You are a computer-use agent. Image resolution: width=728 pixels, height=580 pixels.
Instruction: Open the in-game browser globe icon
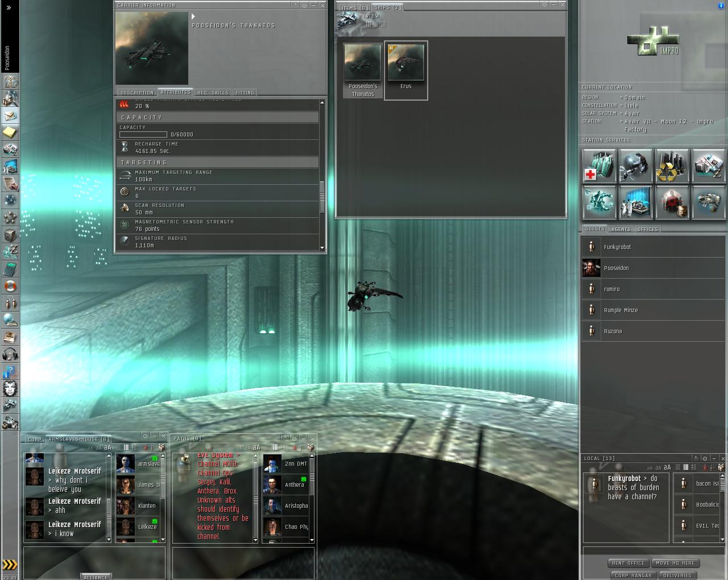[x=10, y=320]
